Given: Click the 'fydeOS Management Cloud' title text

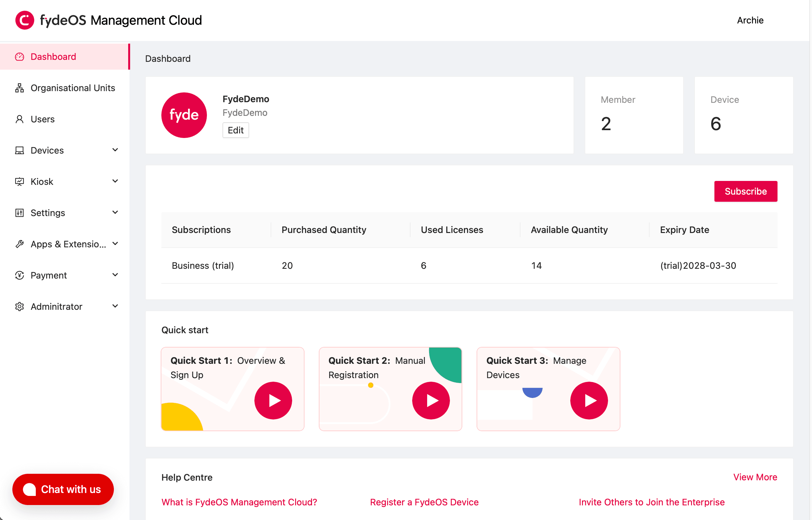Looking at the screenshot, I should (121, 20).
